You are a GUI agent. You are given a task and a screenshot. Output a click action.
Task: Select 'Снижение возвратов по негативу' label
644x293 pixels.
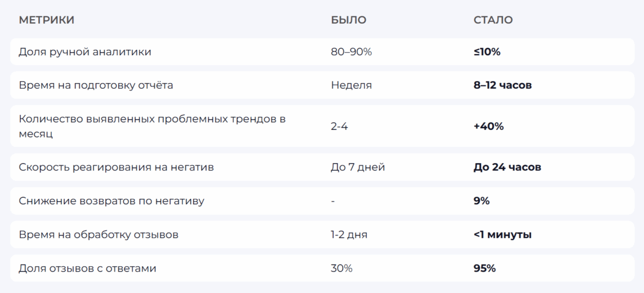tap(111, 201)
